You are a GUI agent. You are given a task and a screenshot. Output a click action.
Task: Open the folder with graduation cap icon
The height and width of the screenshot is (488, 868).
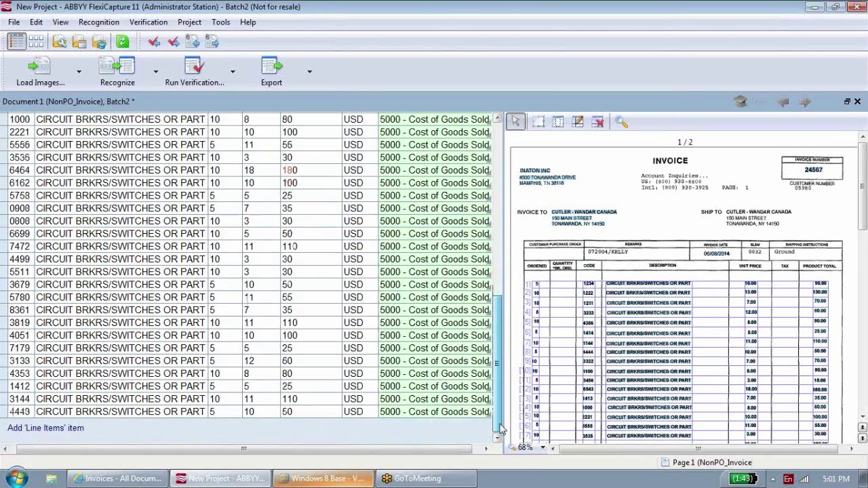click(99, 42)
